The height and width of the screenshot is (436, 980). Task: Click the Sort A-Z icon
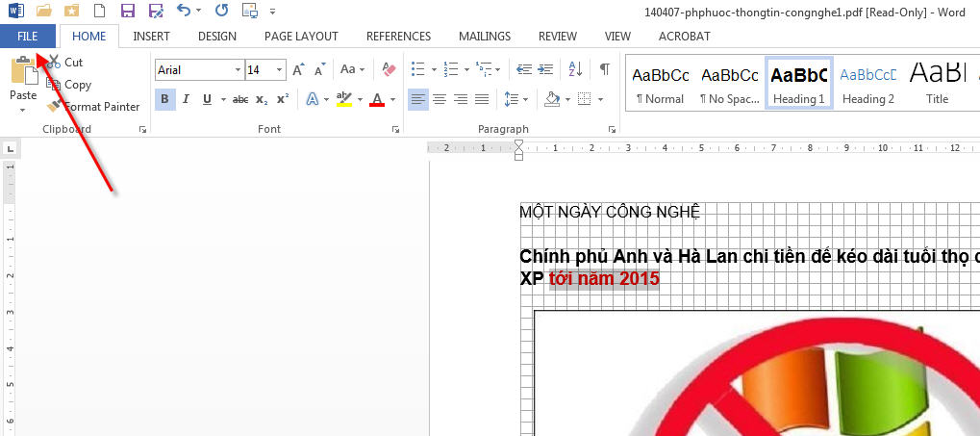575,69
